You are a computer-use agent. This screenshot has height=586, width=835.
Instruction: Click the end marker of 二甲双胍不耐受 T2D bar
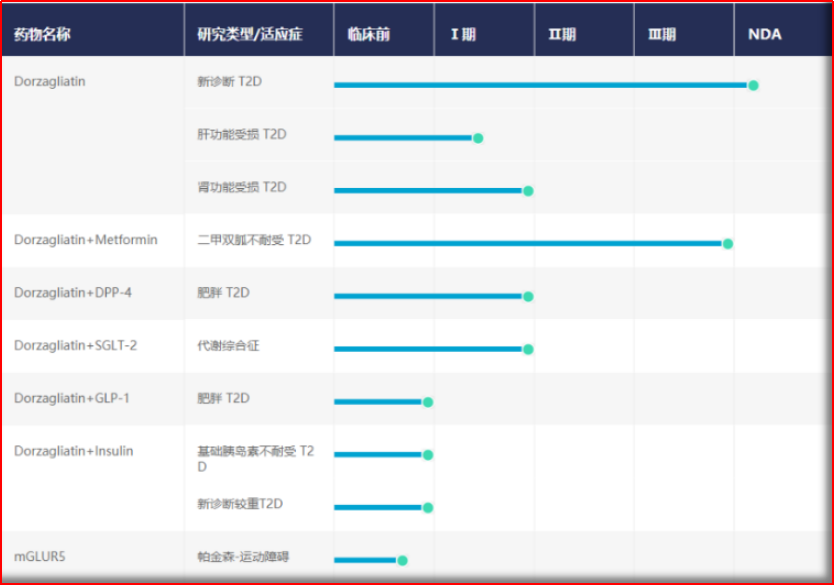click(x=728, y=244)
